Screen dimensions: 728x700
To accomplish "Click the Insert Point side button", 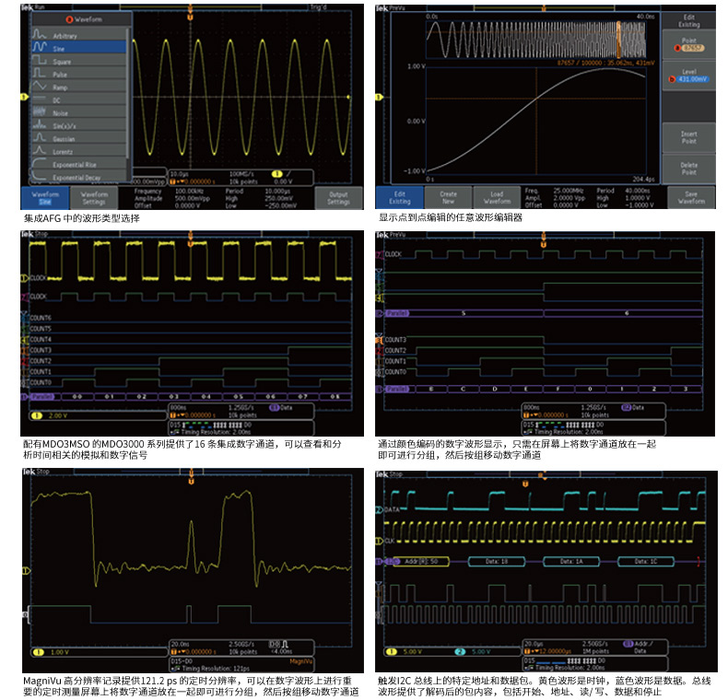I will [x=688, y=137].
